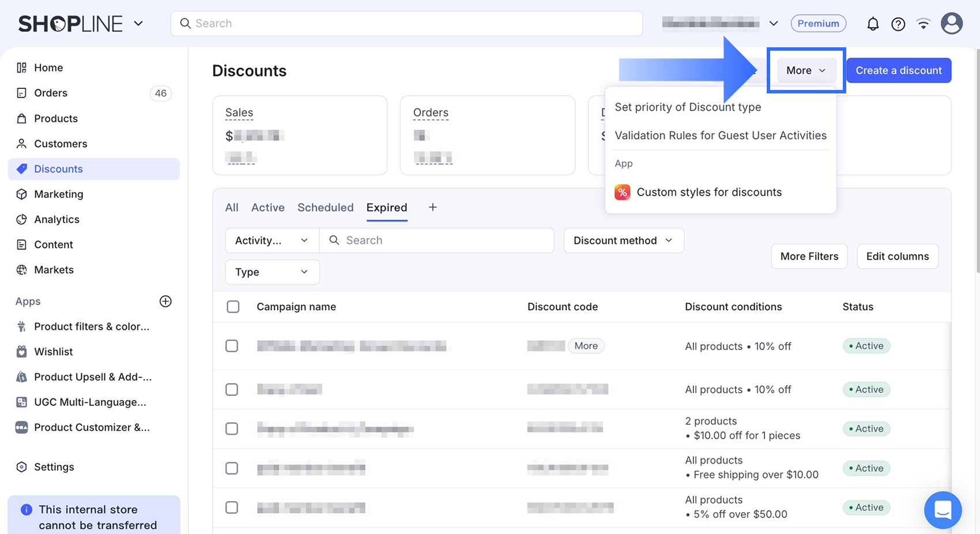Image resolution: width=980 pixels, height=534 pixels.
Task: Tick the select-all Campaign name checkbox
Action: click(233, 307)
